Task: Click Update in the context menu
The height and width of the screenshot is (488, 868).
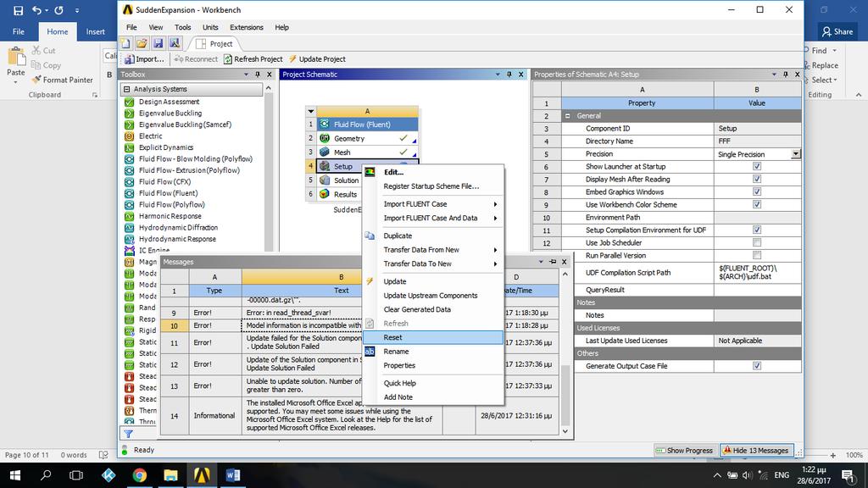Action: point(395,281)
